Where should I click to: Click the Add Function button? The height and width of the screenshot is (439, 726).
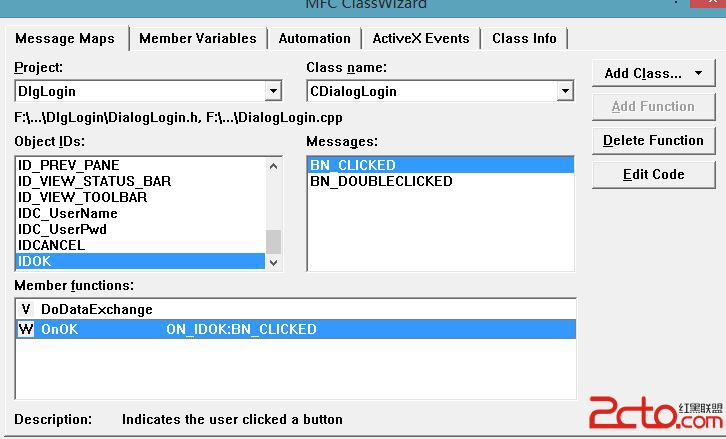point(653,107)
